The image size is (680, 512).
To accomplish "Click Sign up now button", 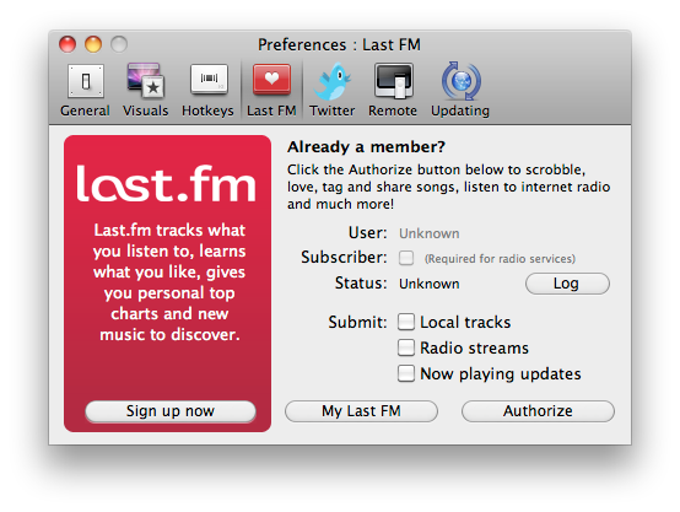I will pyautogui.click(x=170, y=411).
